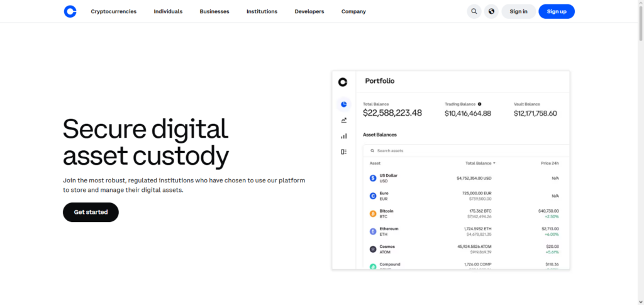The width and height of the screenshot is (644, 305).
Task: Click the Compound asset icon
Action: 373,267
